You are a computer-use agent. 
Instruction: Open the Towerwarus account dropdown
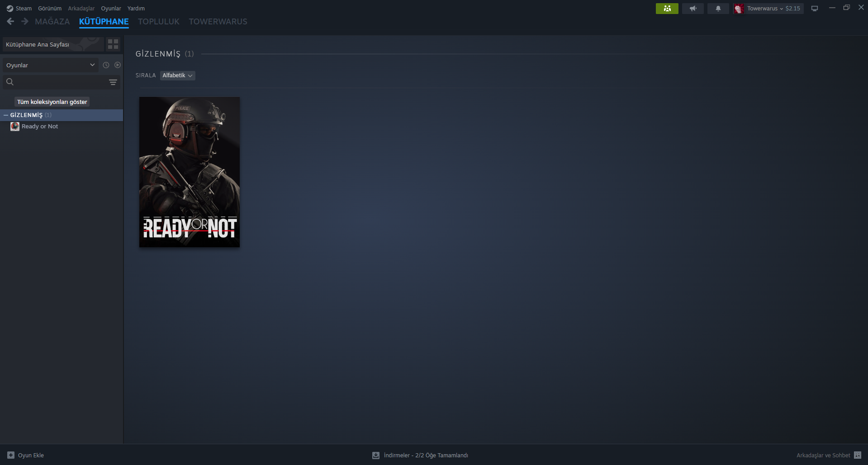pos(765,9)
